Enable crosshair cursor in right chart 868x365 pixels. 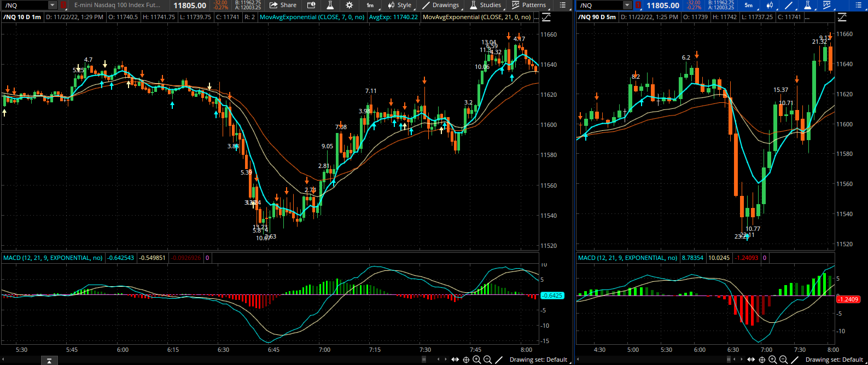coord(762,360)
